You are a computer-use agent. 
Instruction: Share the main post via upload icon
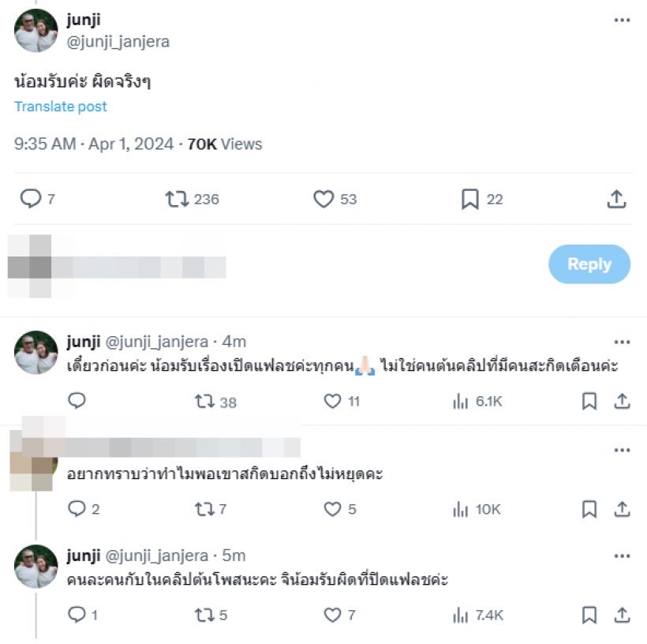(616, 200)
